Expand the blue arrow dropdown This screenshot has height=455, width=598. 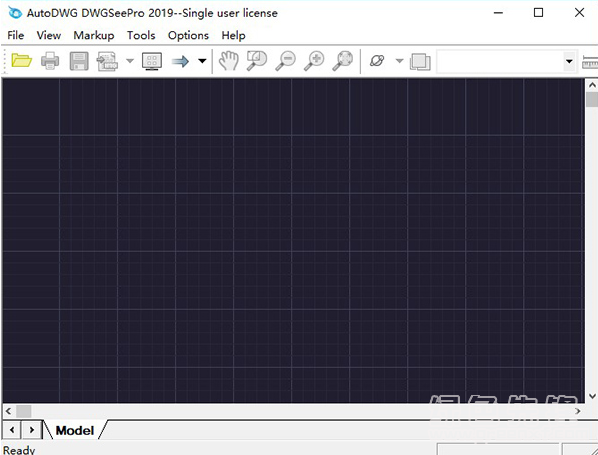(x=202, y=61)
